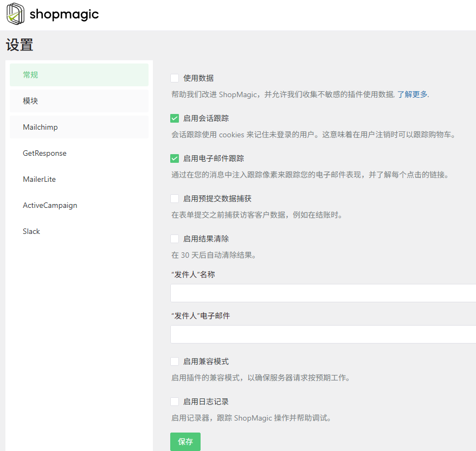This screenshot has width=476, height=451.
Task: Disable 启用会话跟踪
Action: click(x=175, y=118)
